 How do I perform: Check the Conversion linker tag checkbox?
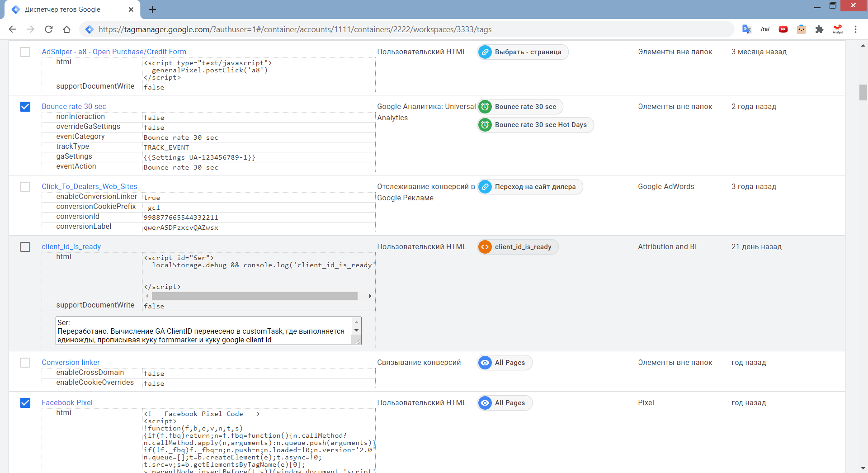click(25, 363)
